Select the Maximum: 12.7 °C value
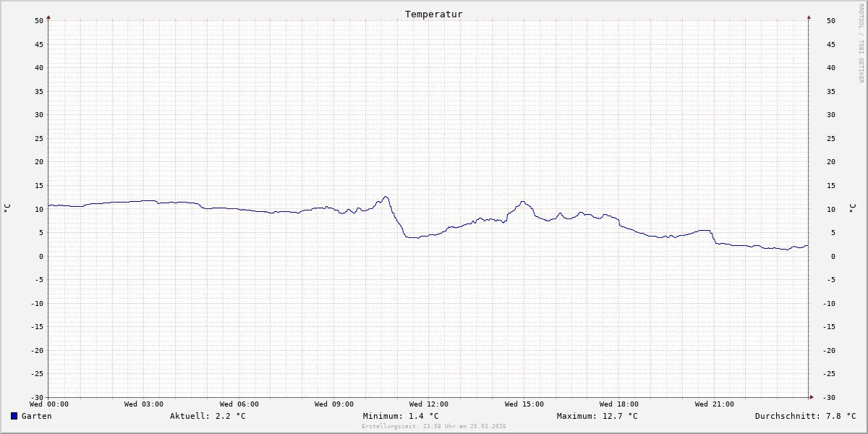 (597, 416)
